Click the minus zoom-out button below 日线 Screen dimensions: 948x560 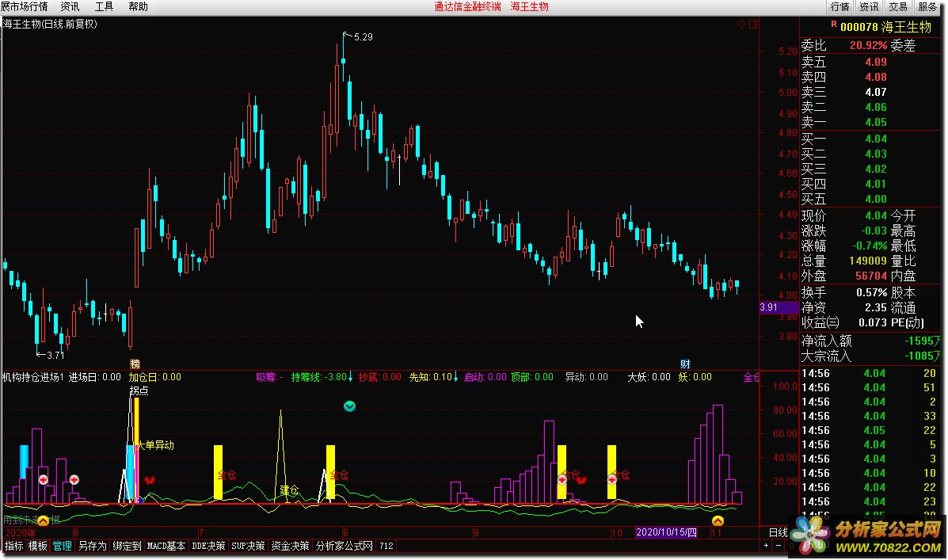(778, 546)
